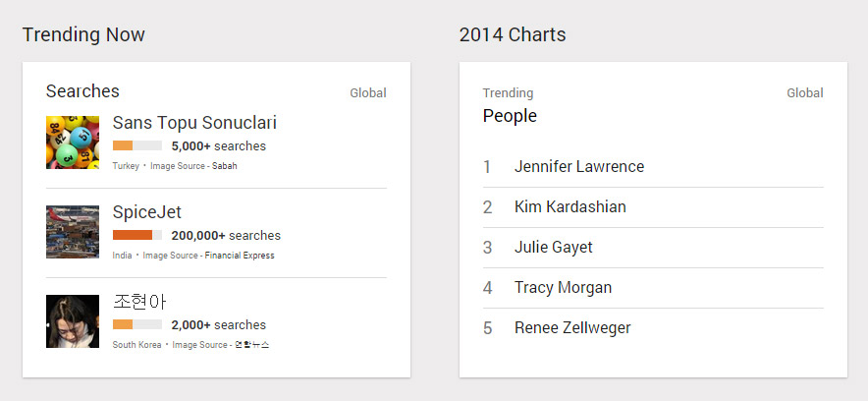Click the Global label in the Searches card
This screenshot has width=868, height=401.
pos(368,93)
